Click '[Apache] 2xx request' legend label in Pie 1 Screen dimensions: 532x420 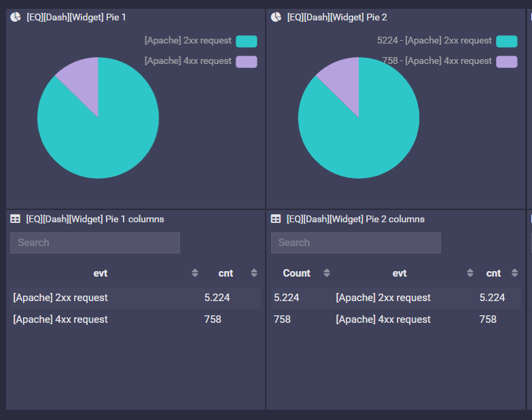coord(188,41)
